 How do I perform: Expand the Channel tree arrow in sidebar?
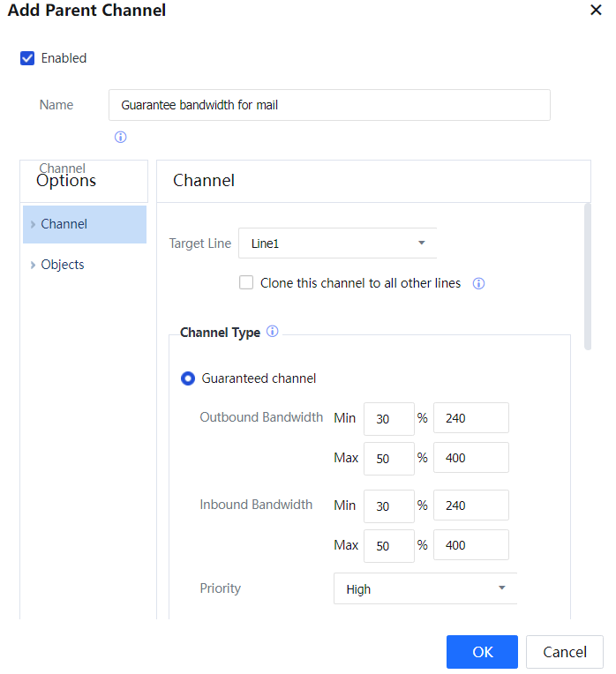click(33, 225)
